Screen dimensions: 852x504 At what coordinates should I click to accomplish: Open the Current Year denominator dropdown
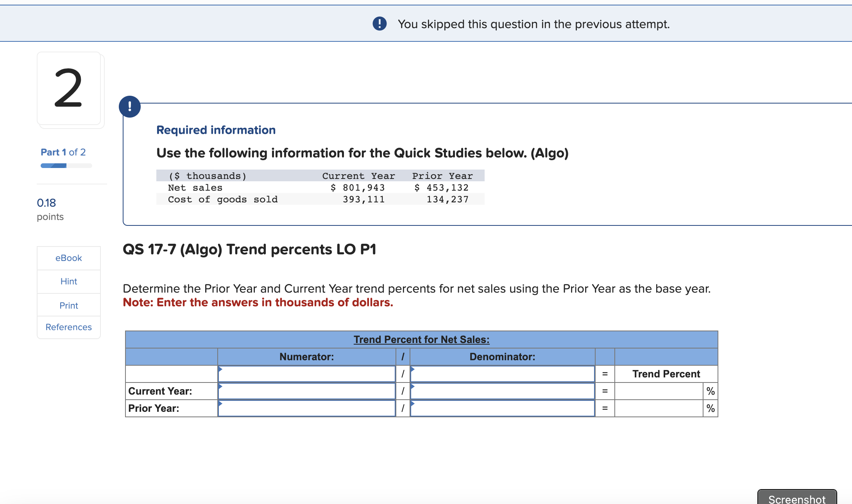pyautogui.click(x=502, y=391)
